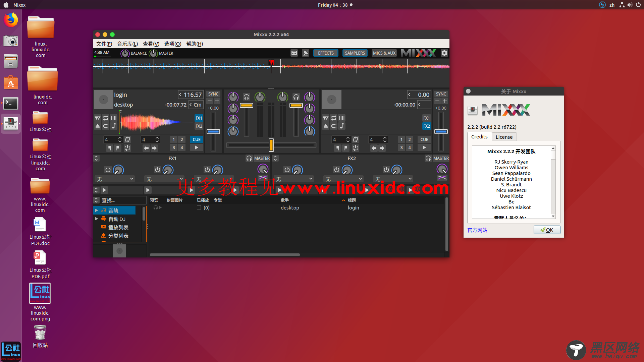
Task: Collapse the FX1 effect unit
Action: pos(96,158)
